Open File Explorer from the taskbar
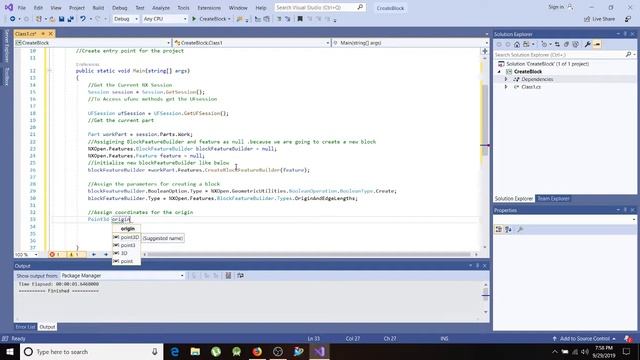Image resolution: width=640 pixels, height=360 pixels. [196, 351]
